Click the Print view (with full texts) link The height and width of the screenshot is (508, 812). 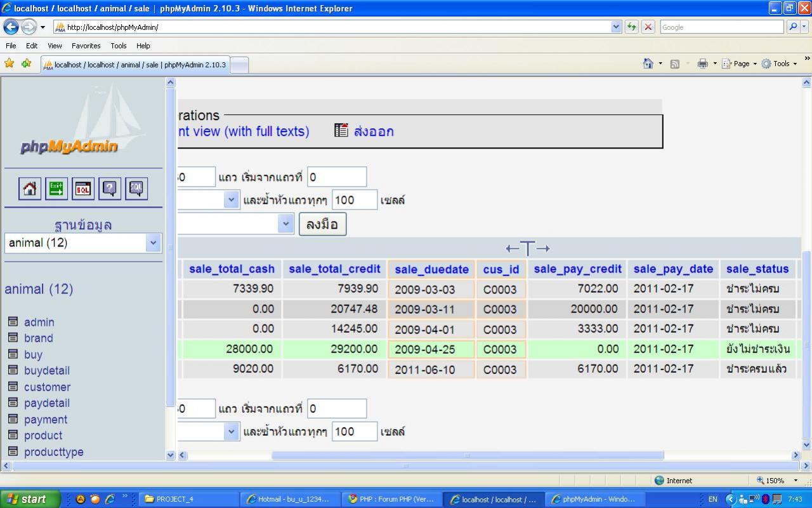pos(244,131)
